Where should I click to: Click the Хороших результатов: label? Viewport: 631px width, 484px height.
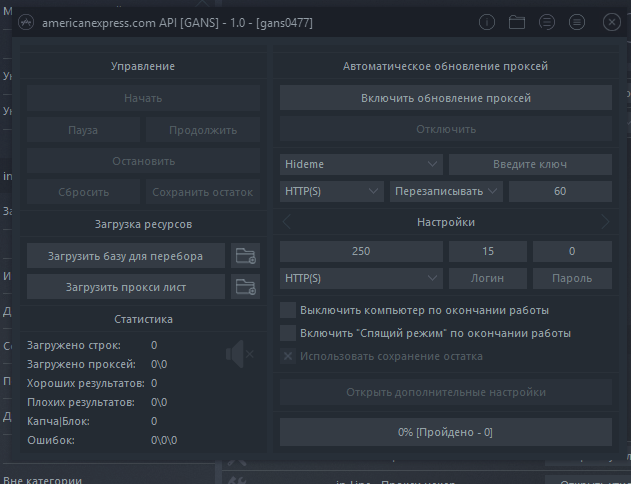coord(86,383)
